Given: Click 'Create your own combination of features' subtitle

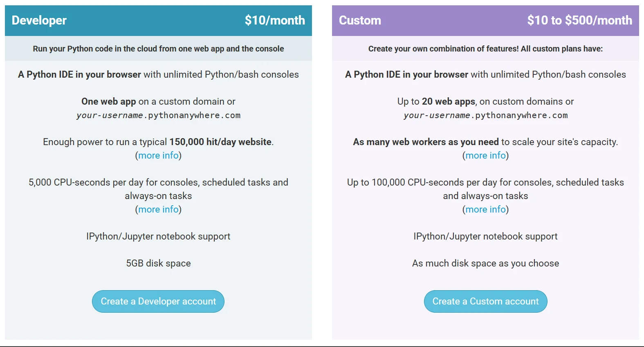Looking at the screenshot, I should pos(485,49).
